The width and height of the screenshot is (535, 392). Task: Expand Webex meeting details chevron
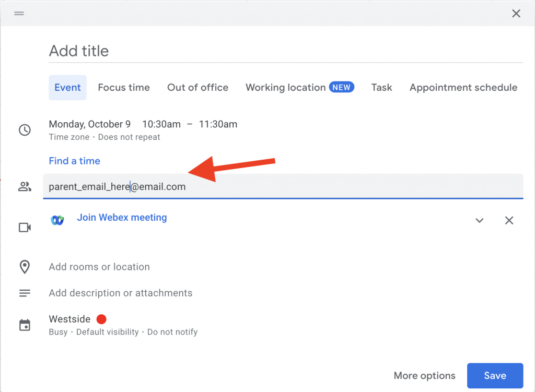480,221
